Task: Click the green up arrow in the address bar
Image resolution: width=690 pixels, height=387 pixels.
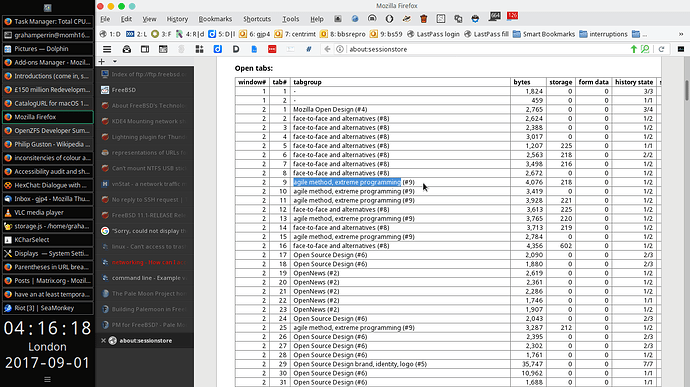Action: click(x=634, y=49)
